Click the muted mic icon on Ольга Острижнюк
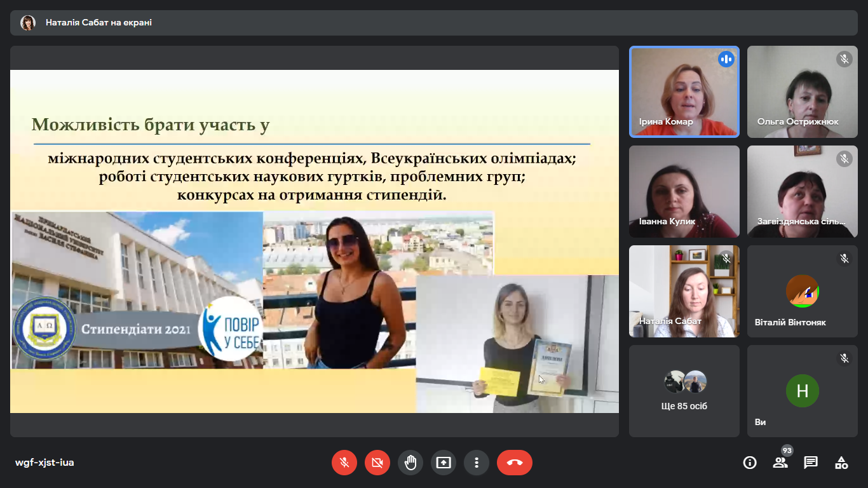 [844, 59]
